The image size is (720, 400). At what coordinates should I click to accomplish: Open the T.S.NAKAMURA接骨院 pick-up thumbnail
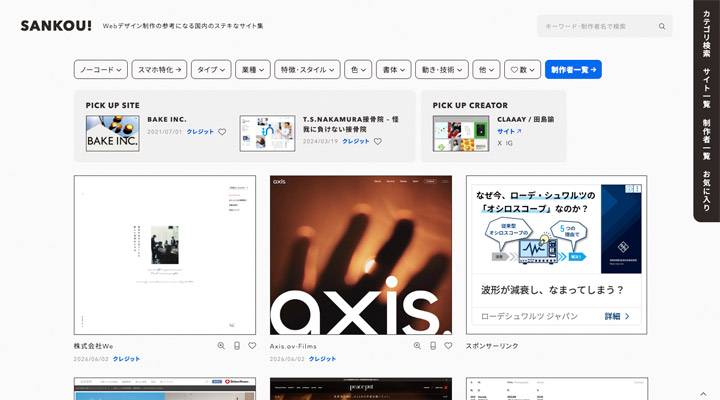[x=267, y=133]
